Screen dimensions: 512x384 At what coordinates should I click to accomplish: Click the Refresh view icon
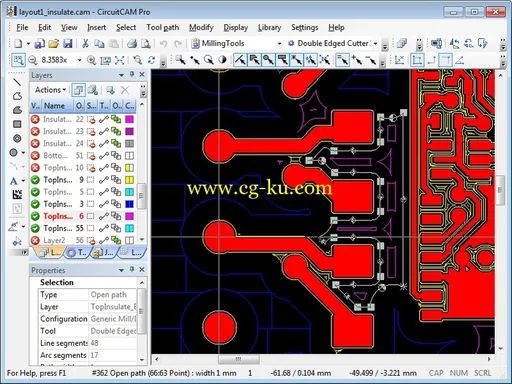coord(152,60)
